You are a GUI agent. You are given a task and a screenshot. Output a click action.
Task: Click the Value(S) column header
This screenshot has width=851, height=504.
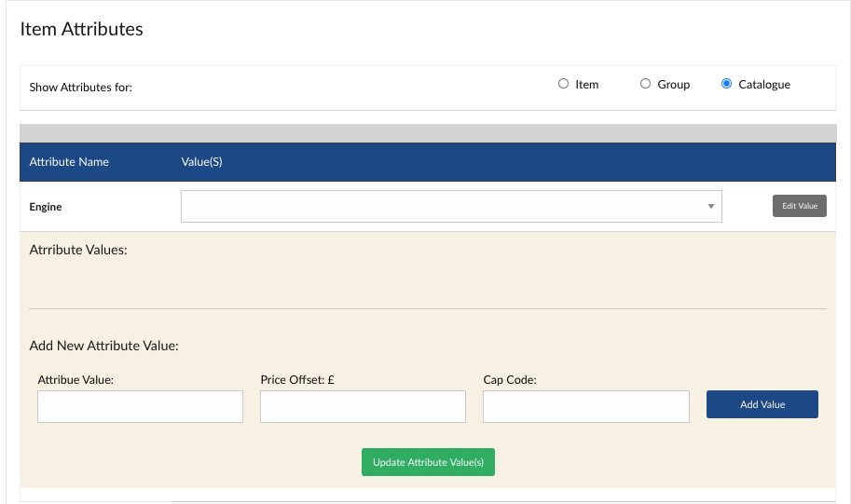pos(201,162)
